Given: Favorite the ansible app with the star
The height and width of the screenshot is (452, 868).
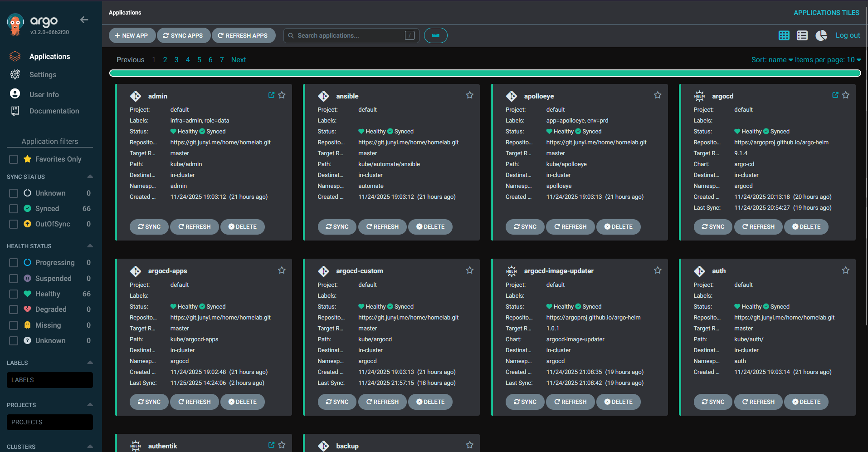Looking at the screenshot, I should (x=469, y=95).
